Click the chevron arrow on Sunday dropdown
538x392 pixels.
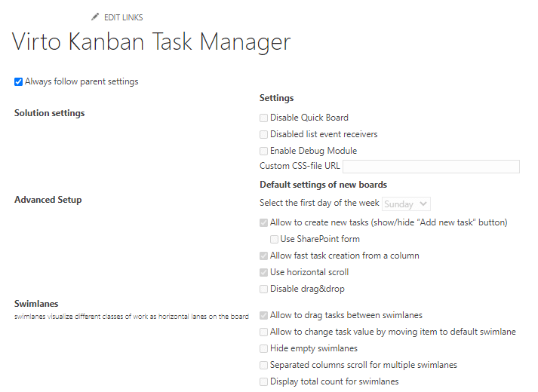[x=423, y=204]
